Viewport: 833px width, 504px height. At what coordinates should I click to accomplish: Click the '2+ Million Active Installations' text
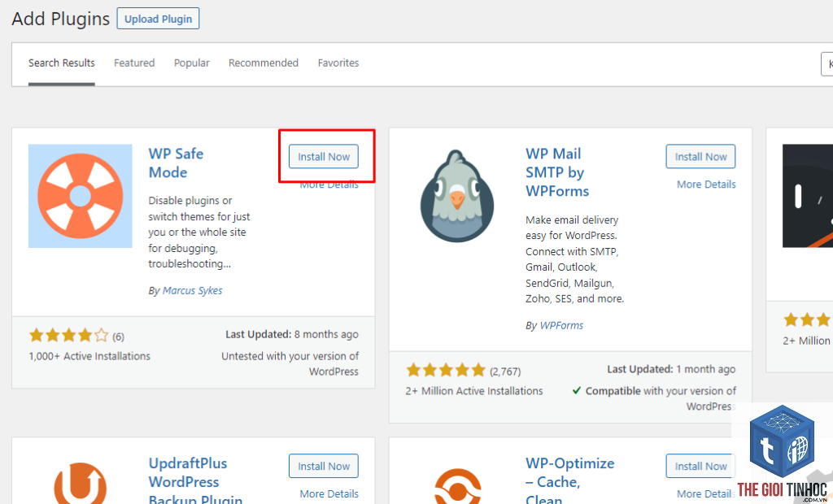[474, 391]
